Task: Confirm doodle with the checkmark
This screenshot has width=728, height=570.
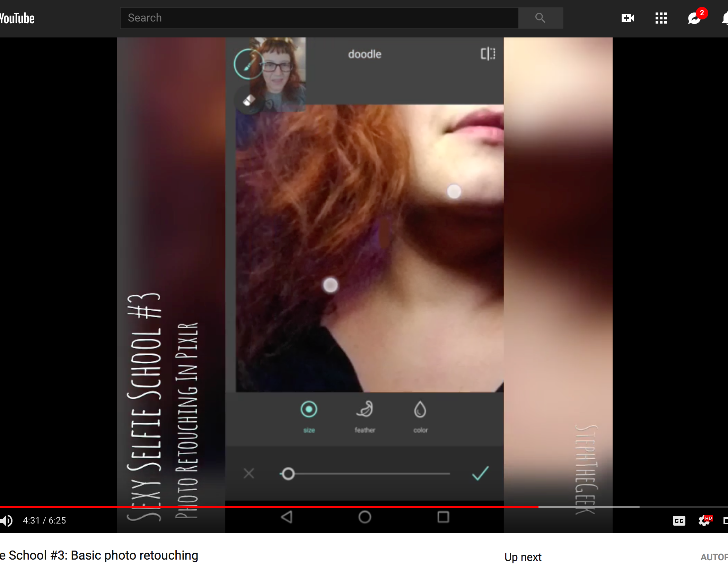Action: (x=480, y=473)
